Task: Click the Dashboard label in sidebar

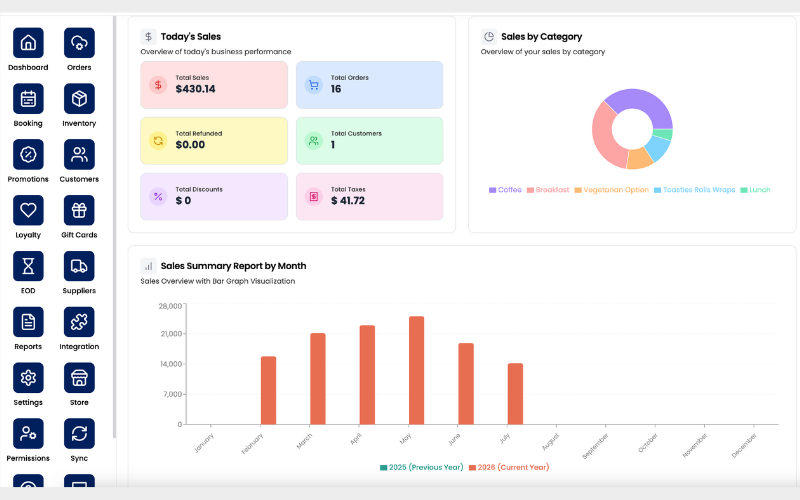Action: point(28,67)
